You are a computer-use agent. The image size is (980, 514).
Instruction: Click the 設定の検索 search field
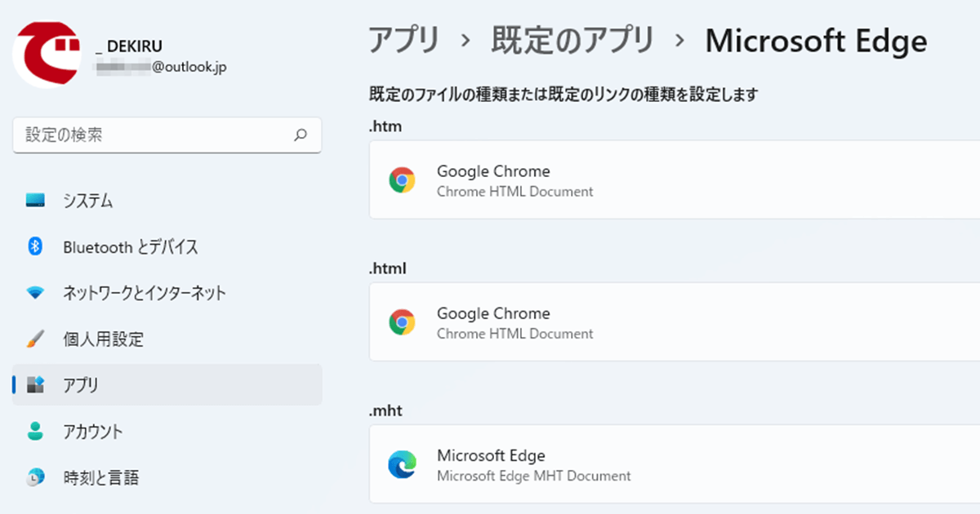(x=167, y=135)
